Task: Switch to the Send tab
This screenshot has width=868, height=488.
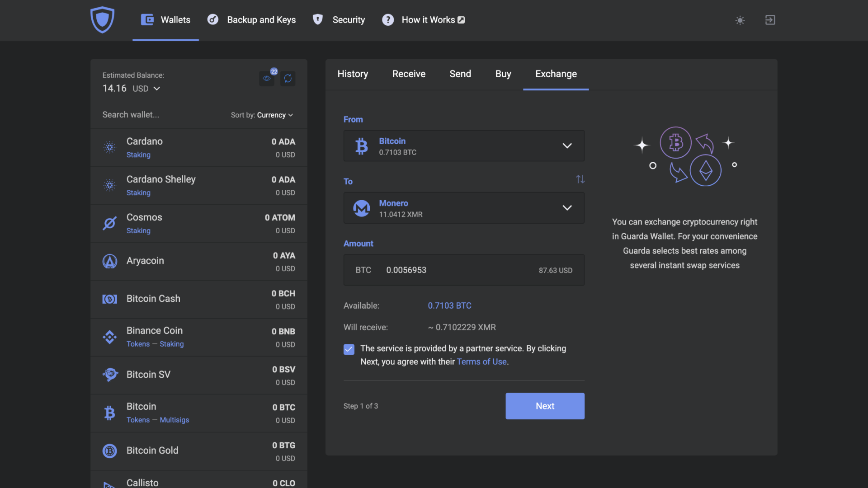Action: (460, 74)
